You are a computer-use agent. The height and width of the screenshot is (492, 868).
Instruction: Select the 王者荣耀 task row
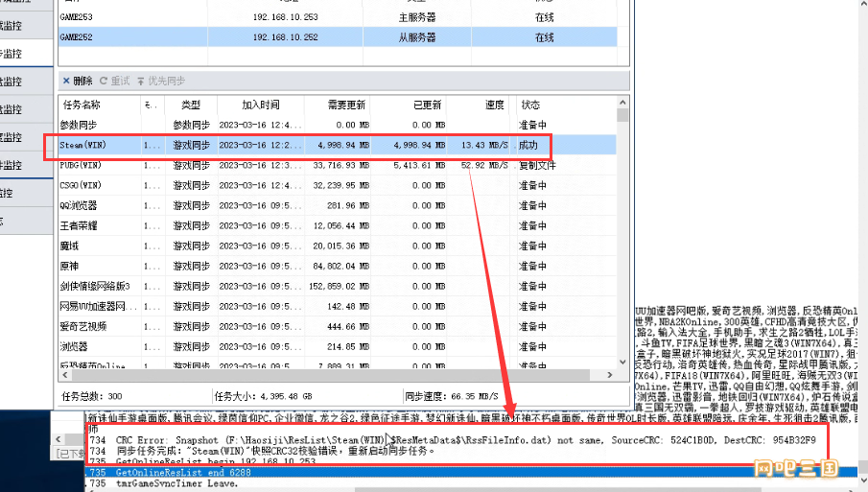coord(338,225)
